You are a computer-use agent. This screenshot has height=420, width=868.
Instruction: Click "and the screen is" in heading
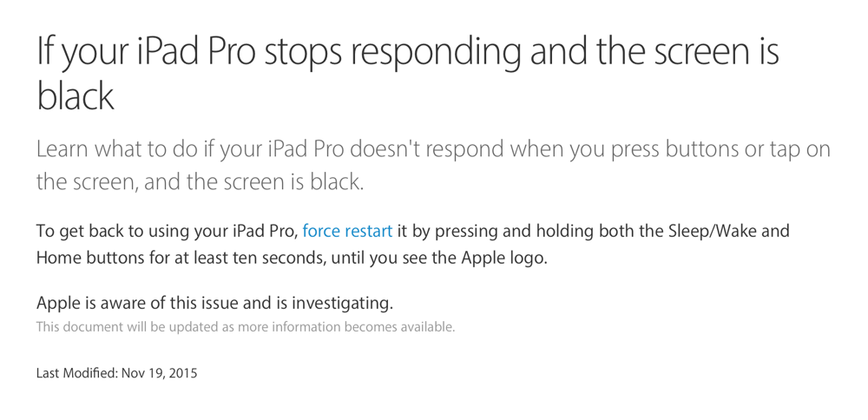[654, 50]
